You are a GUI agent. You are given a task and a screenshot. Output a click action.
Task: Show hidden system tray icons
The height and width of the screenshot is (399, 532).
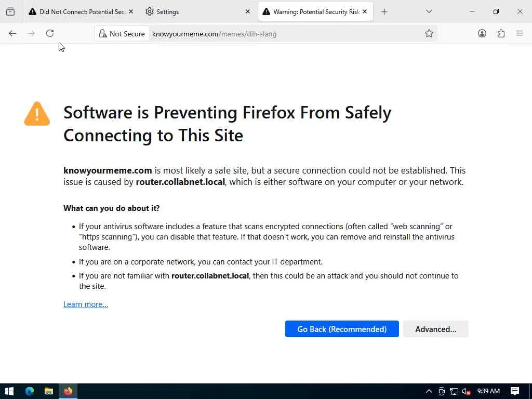[x=429, y=391]
